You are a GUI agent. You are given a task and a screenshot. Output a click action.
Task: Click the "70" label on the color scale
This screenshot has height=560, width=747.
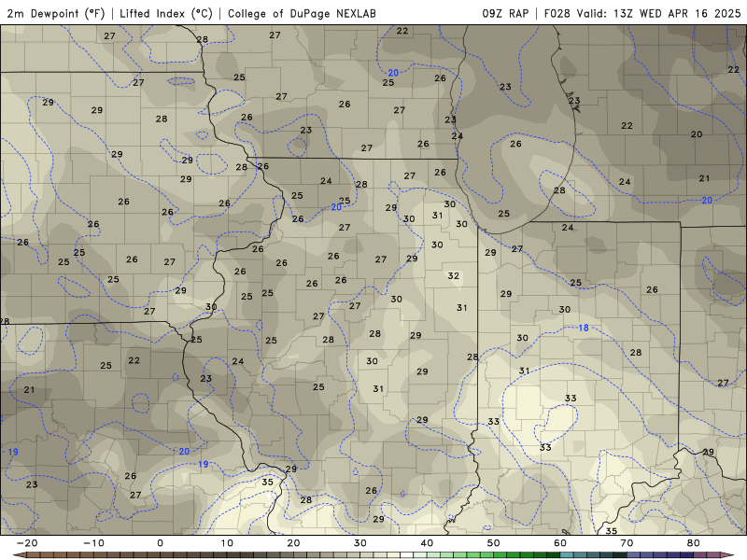tap(627, 543)
